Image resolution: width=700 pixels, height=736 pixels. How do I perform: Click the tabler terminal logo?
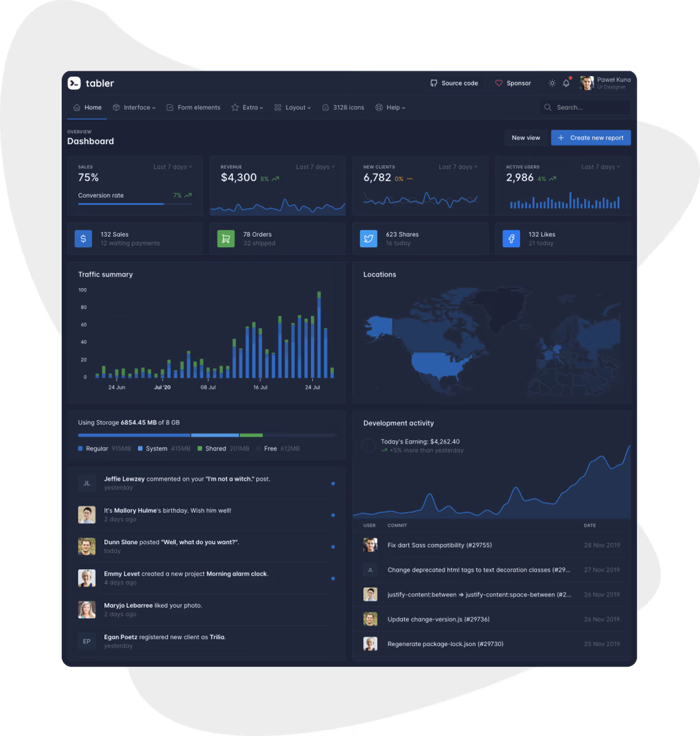pyautogui.click(x=74, y=83)
